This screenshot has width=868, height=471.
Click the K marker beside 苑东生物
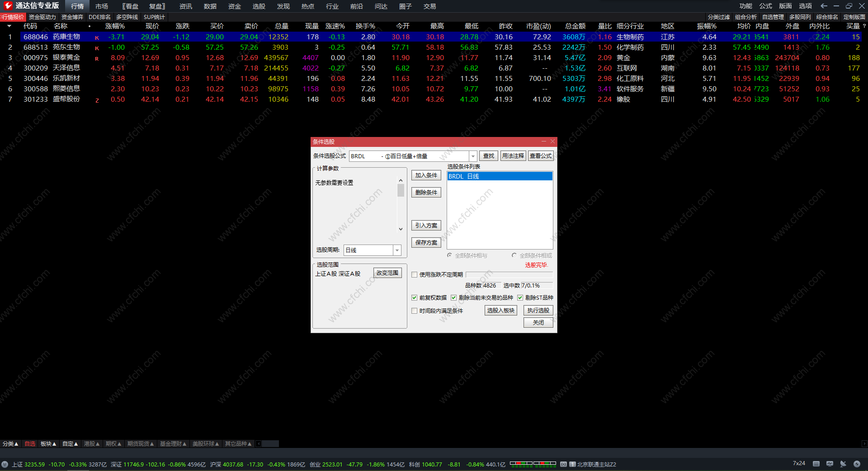[x=97, y=48]
